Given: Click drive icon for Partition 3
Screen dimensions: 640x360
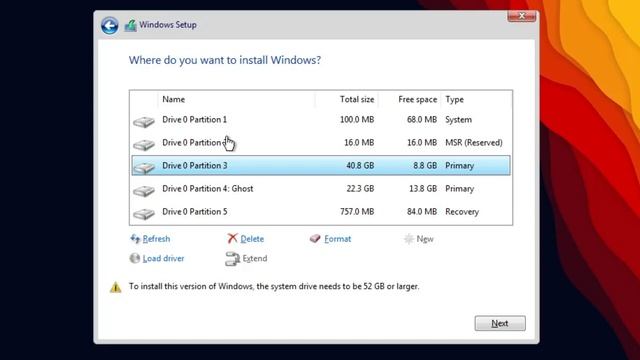Looking at the screenshot, I should pyautogui.click(x=144, y=167).
